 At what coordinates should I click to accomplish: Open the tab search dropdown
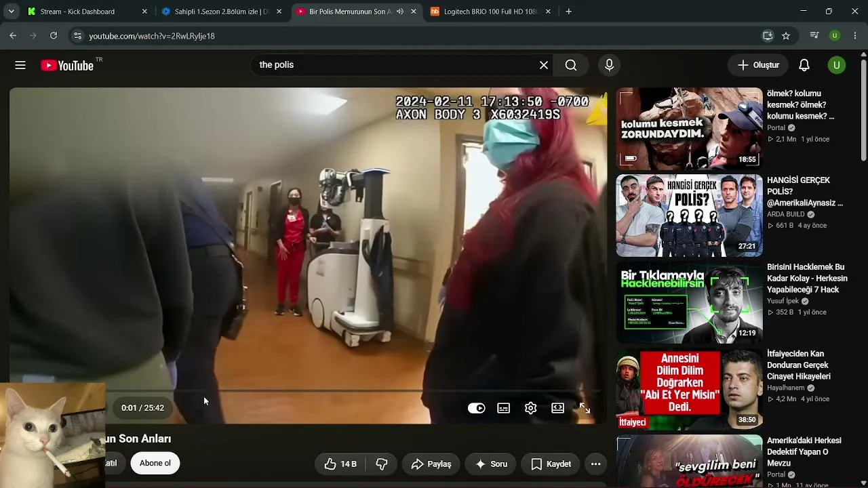[11, 12]
